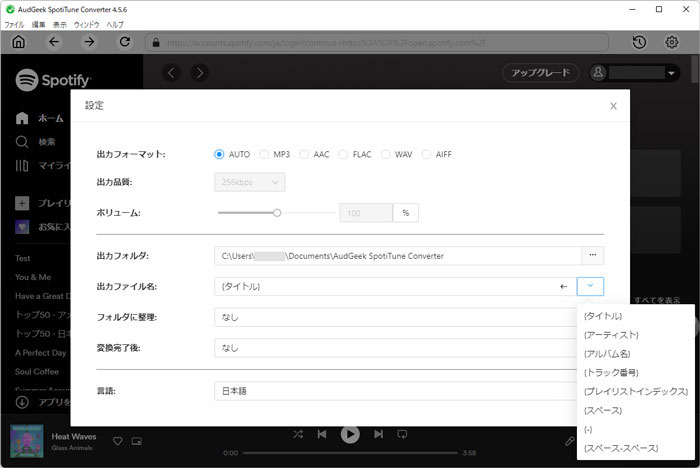
Task: Navigate forward with the toolbar arrow
Action: point(89,42)
